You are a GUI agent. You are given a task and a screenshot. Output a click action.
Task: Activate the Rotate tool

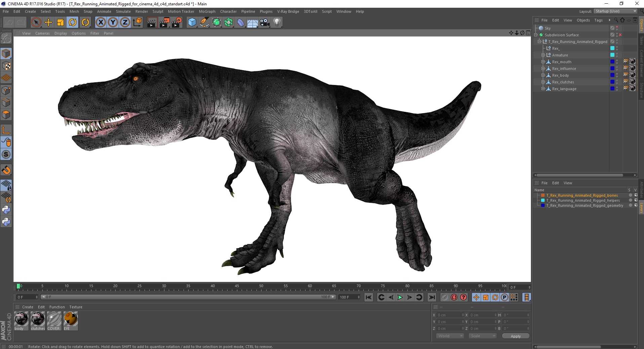tap(73, 23)
